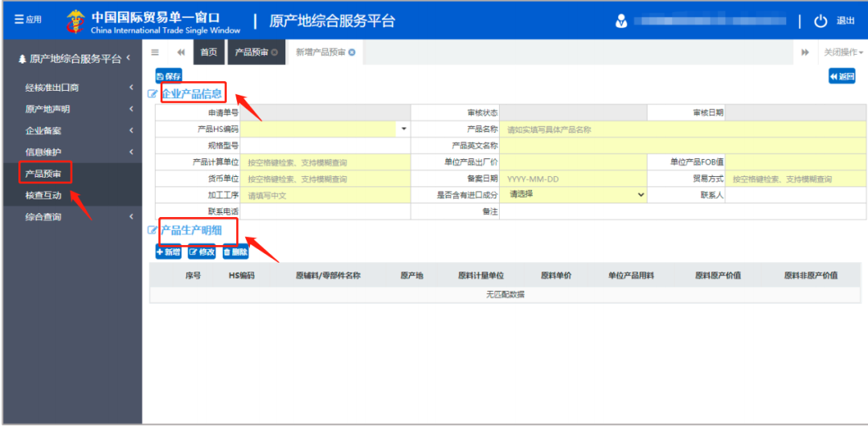Viewport: 868px width, 426px height.
Task: Click into 产品HS编码 field
Action: pos(319,129)
